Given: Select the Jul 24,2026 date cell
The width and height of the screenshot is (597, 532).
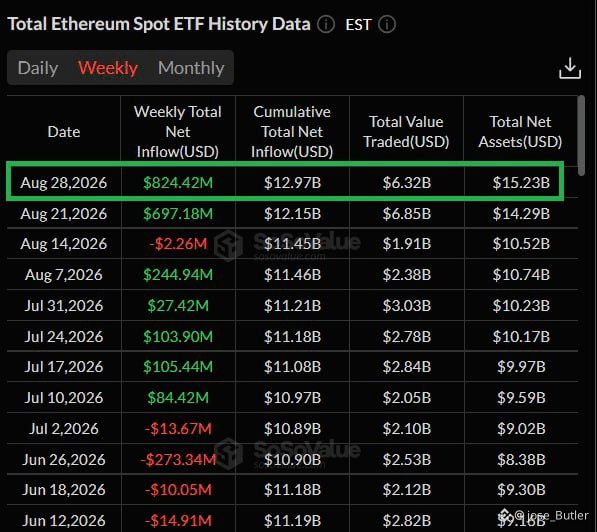Looking at the screenshot, I should click(64, 337).
